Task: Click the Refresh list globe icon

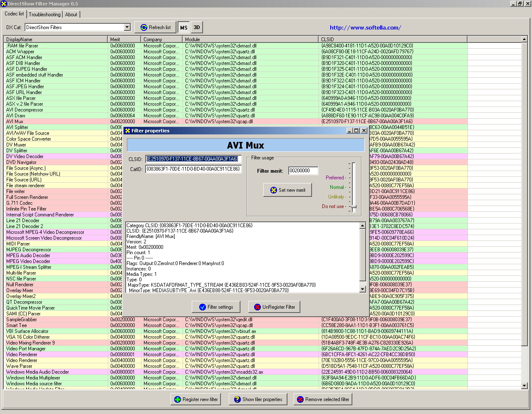Action: (x=144, y=27)
